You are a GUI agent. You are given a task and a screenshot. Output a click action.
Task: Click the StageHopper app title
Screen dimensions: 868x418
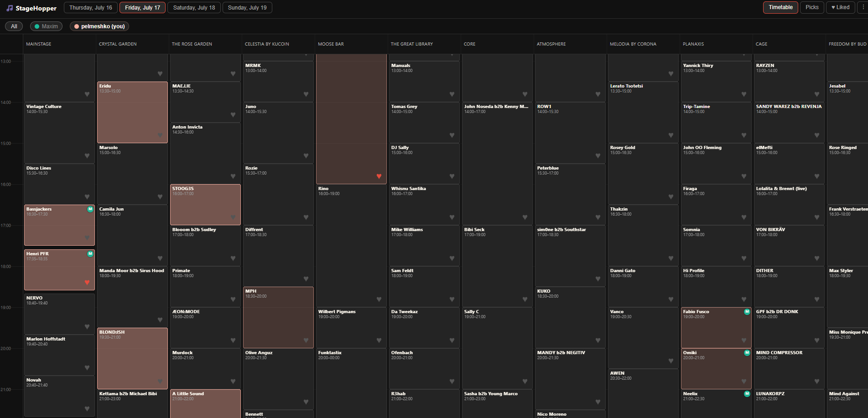coord(36,8)
